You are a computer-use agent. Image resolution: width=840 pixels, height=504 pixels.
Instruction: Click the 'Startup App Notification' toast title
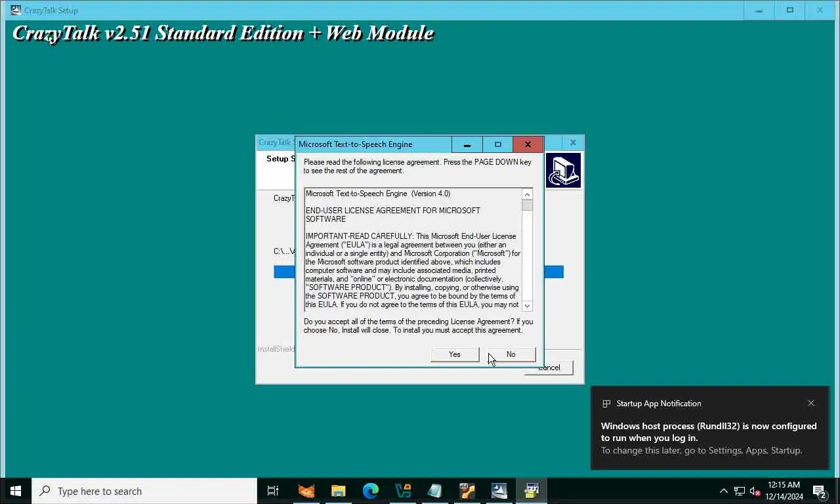[x=659, y=404]
